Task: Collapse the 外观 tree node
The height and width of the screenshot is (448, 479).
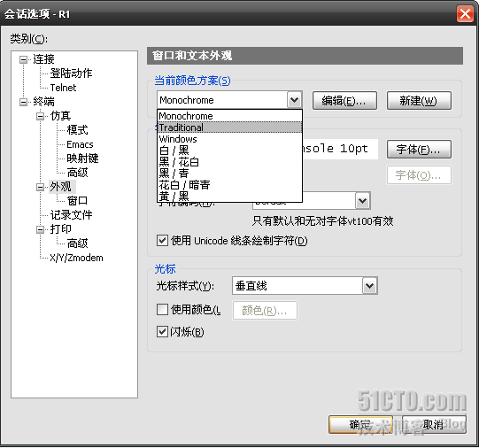Action: point(41,187)
